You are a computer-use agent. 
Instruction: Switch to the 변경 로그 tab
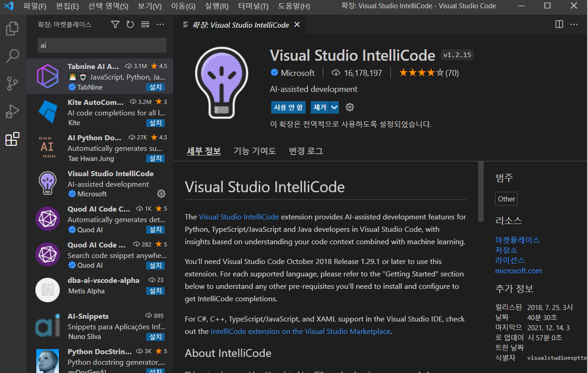[306, 151]
